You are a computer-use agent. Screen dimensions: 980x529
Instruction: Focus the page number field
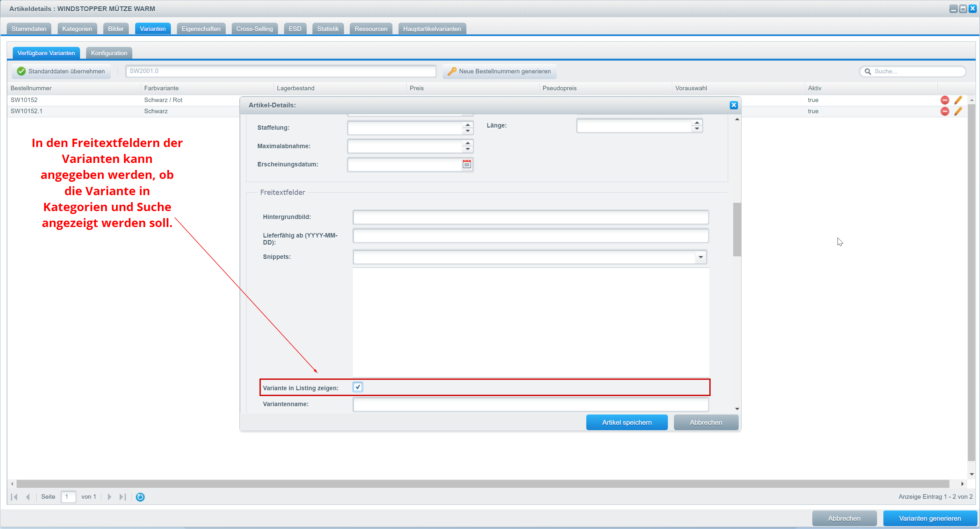(x=69, y=497)
